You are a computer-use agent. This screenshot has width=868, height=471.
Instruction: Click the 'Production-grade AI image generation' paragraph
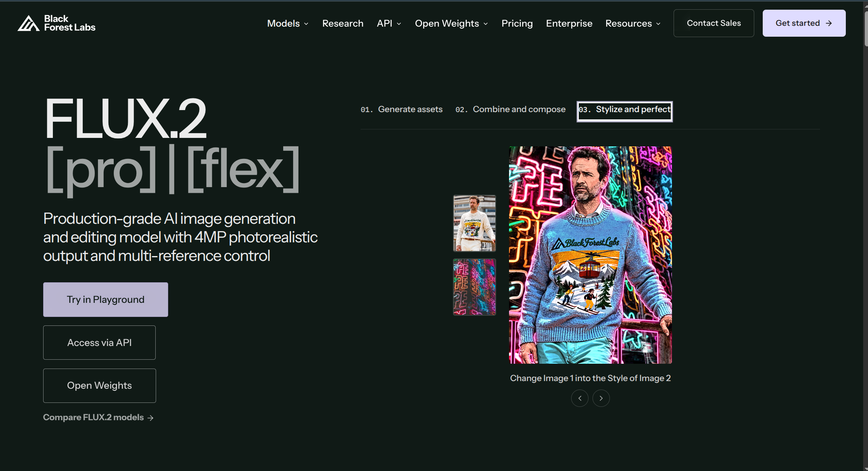pos(180,237)
